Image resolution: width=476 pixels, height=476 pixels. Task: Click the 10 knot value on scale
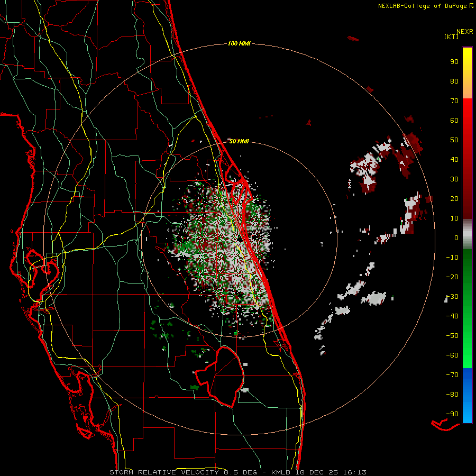click(454, 218)
